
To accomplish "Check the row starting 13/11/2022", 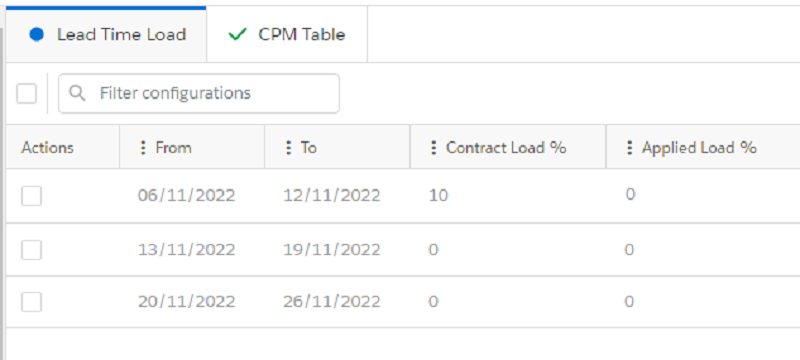I will coord(31,250).
